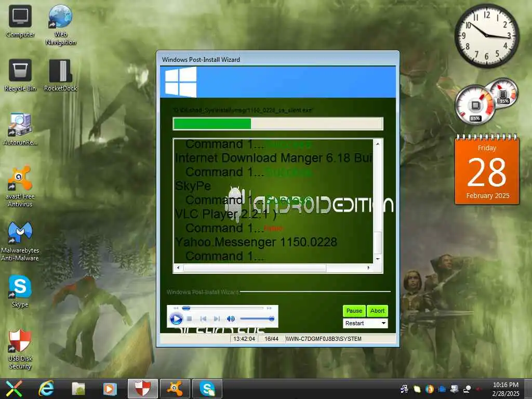Image resolution: width=532 pixels, height=399 pixels.
Task: Click Show Desktop at the taskbar edge
Action: tap(529, 389)
